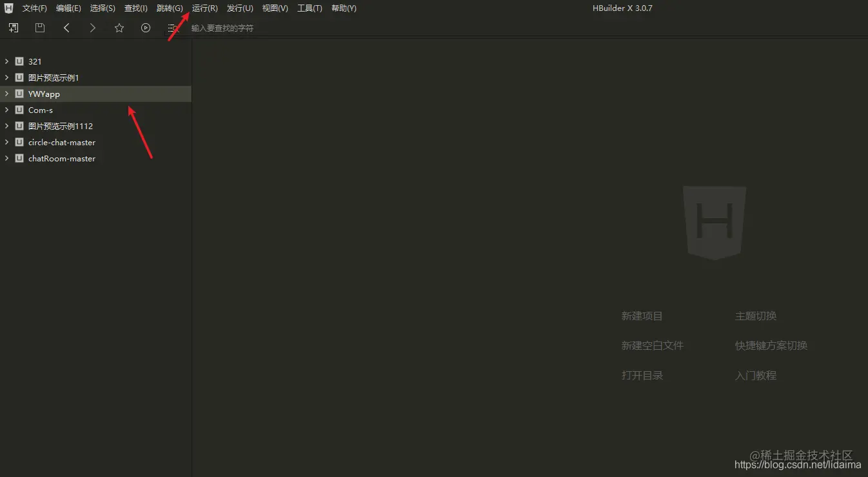This screenshot has width=868, height=477.
Task: Click the HBuilder logo icon at top left
Action: (8, 8)
